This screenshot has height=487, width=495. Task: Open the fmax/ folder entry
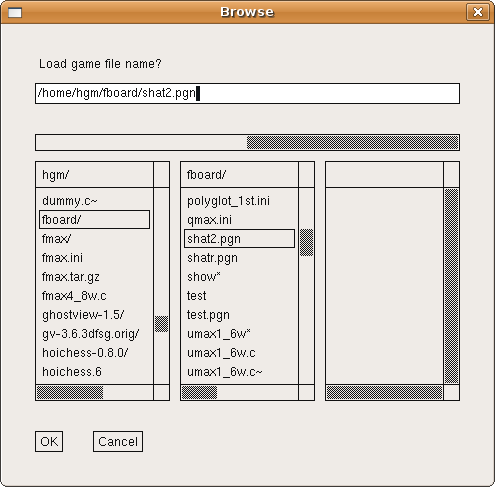click(56, 239)
